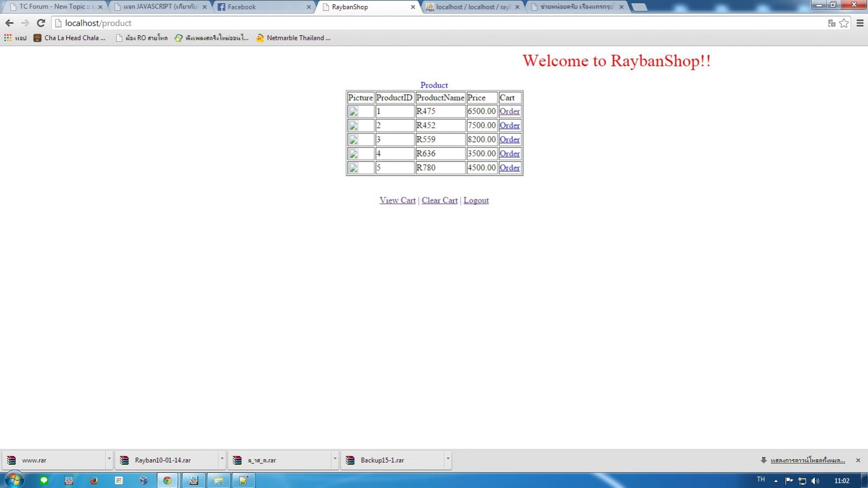Screen dimensions: 868x488
Task: Click the Welcome to RaybanShop heading
Action: tap(616, 61)
